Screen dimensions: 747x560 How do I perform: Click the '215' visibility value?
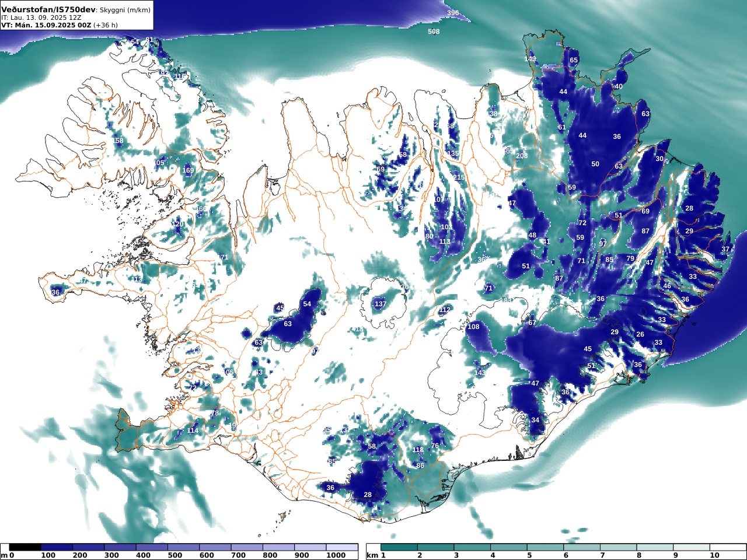click(x=459, y=177)
